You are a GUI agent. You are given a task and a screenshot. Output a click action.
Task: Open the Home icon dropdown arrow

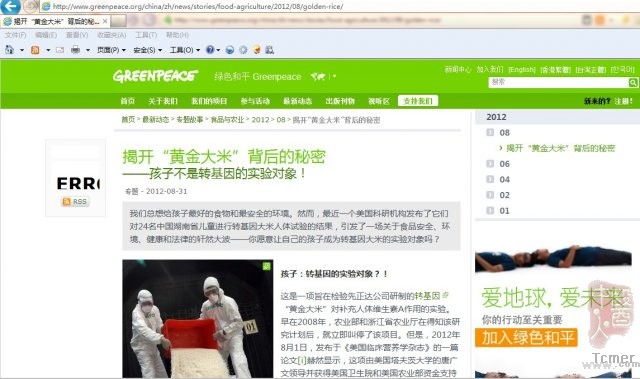coord(22,50)
